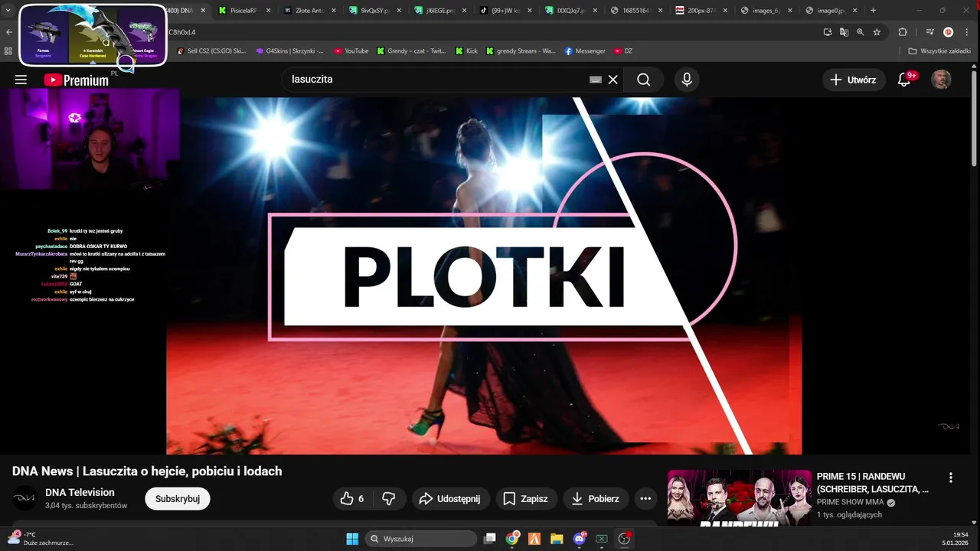
Task: Click the taskbar Wyszukaj search box
Action: [x=420, y=539]
